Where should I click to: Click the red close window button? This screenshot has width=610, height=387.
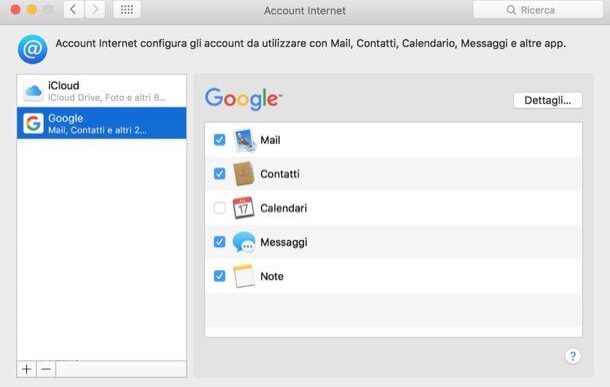coord(16,10)
